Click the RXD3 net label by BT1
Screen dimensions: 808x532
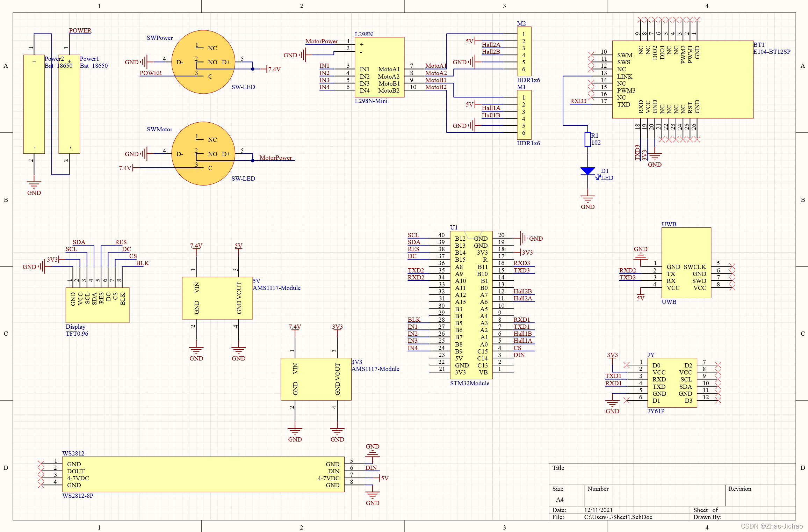coord(578,101)
